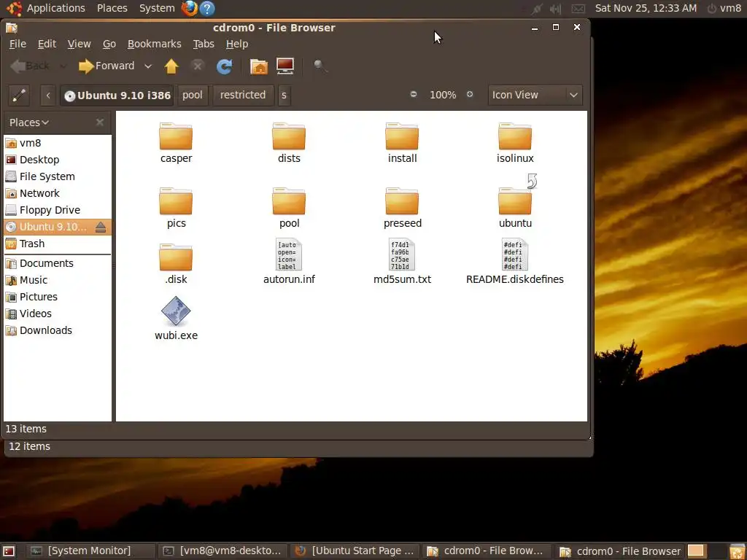
Task: Expand the Places pane selector dropdown
Action: [x=29, y=122]
